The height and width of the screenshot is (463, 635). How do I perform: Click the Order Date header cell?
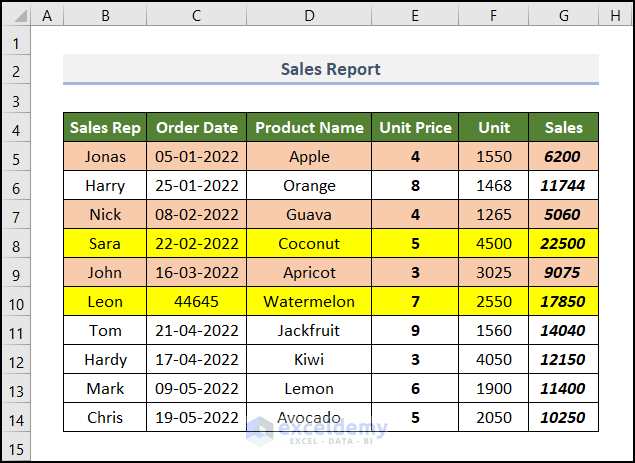pyautogui.click(x=196, y=128)
